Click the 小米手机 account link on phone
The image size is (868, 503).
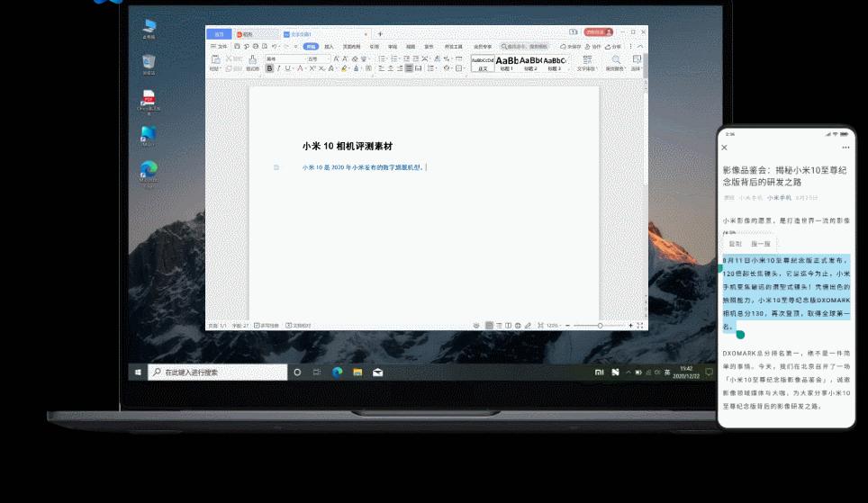click(779, 198)
